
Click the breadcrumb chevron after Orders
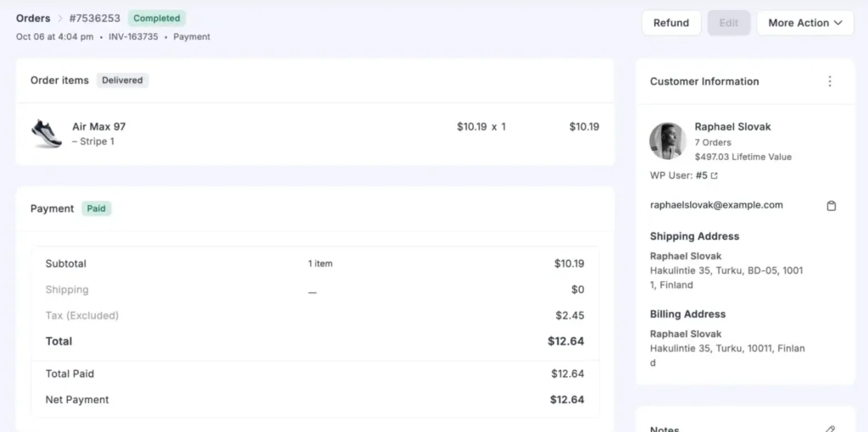60,19
